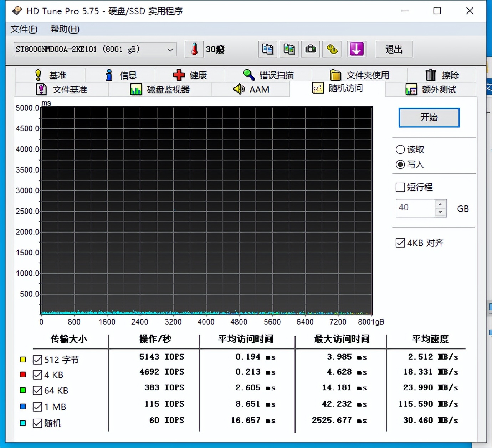Click the blue download arrow icon
Image resolution: width=492 pixels, height=448 pixels.
pyautogui.click(x=357, y=49)
